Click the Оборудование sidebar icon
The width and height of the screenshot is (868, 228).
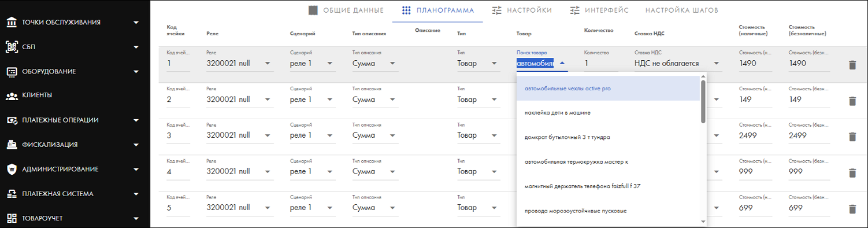(12, 72)
